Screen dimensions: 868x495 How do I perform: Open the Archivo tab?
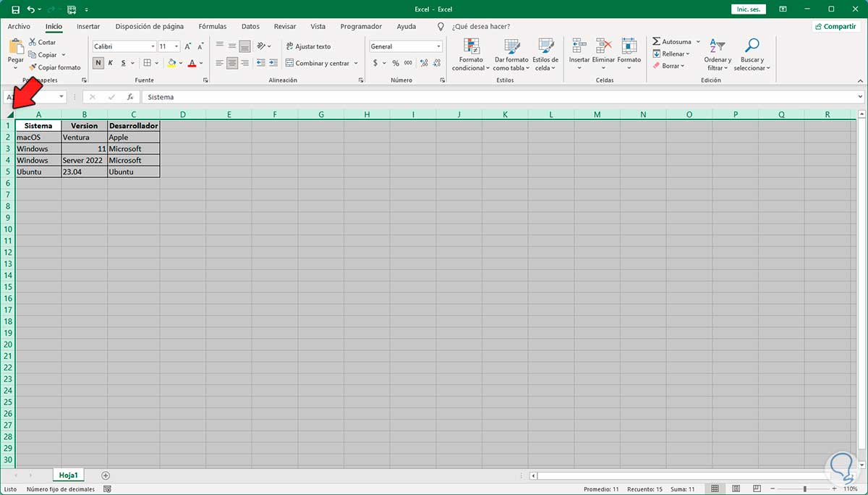pos(19,26)
